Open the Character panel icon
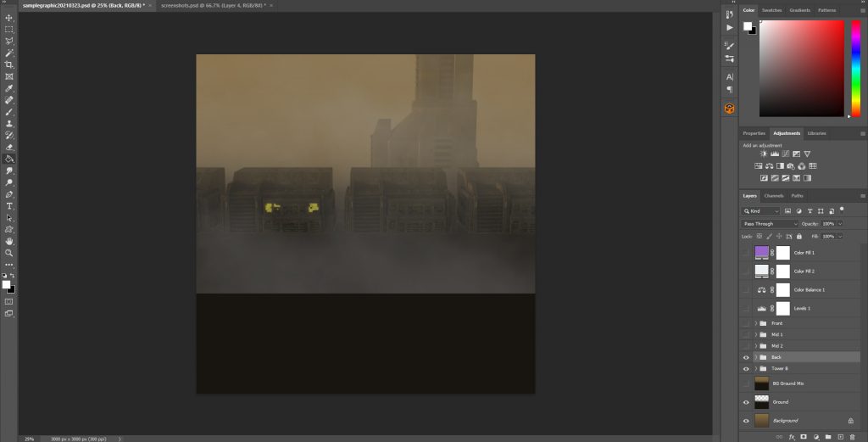868x442 pixels. [x=729, y=77]
